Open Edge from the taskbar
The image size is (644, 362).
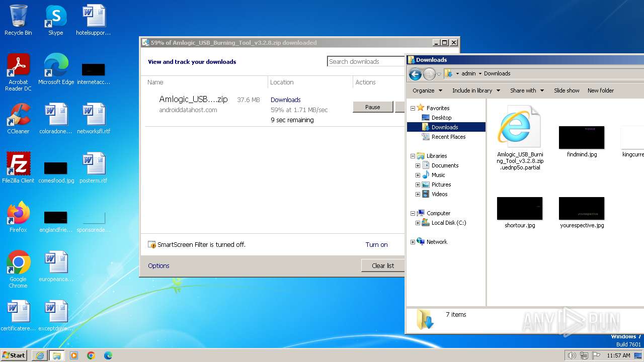pyautogui.click(x=108, y=355)
